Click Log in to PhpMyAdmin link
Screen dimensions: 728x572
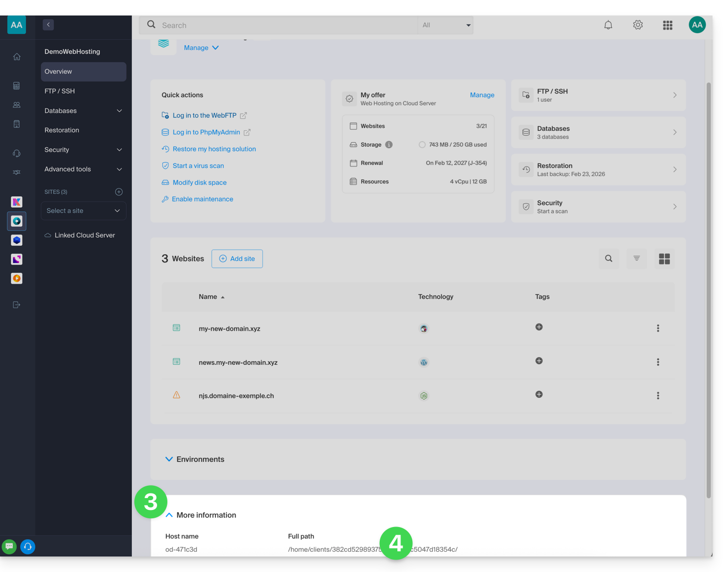click(206, 132)
